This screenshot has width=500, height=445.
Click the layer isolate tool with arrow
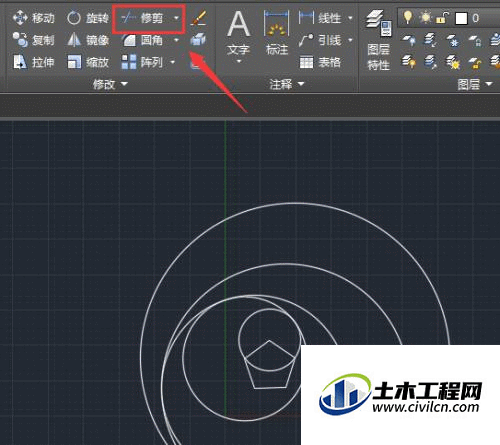click(x=431, y=40)
